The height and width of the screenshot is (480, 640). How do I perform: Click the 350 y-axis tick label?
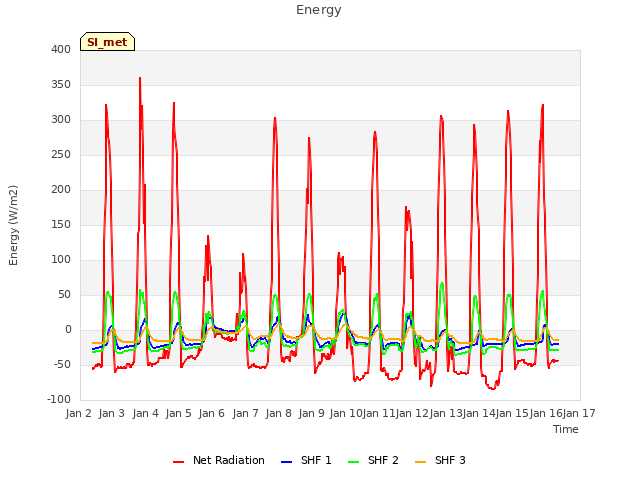pos(61,84)
